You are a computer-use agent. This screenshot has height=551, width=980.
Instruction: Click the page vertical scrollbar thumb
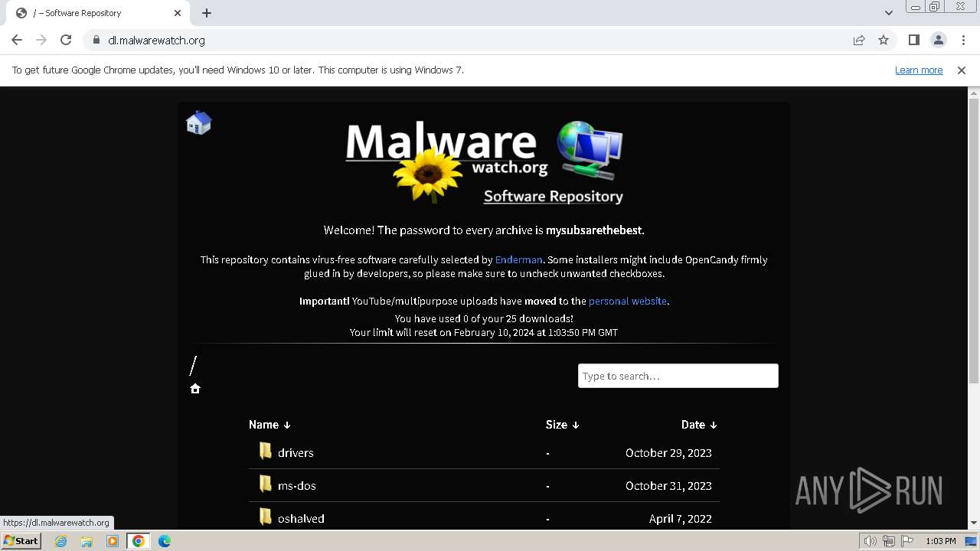[x=974, y=241]
